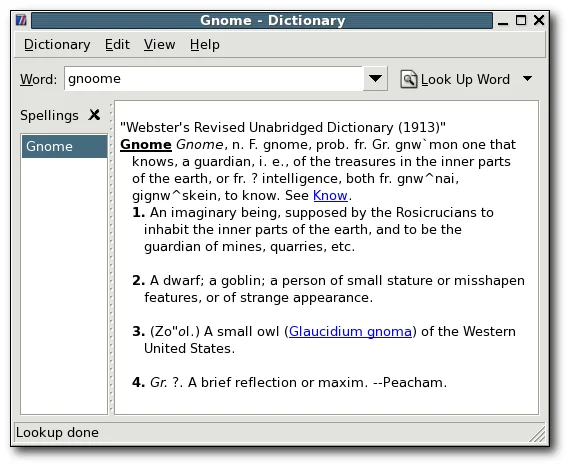Click the Gnome - Dictionary title bar
Image resolution: width=570 pixels, height=467 pixels.
[x=262, y=20]
